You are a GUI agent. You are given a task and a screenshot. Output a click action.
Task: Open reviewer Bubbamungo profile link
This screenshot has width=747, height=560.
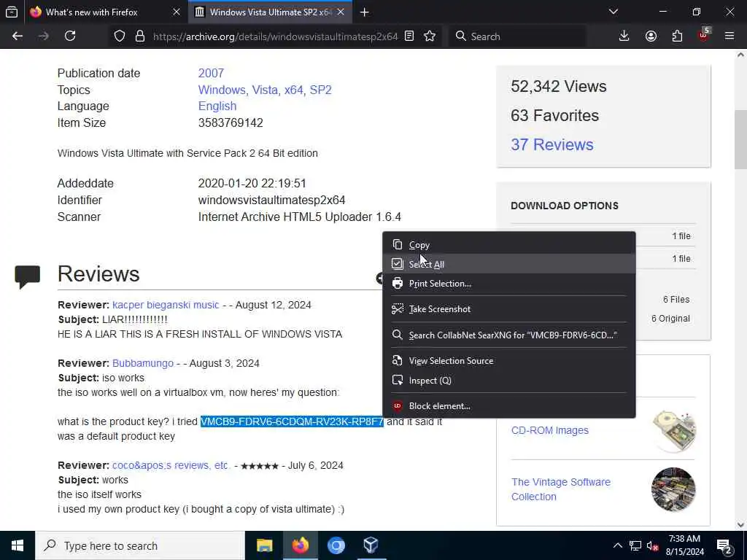point(143,363)
